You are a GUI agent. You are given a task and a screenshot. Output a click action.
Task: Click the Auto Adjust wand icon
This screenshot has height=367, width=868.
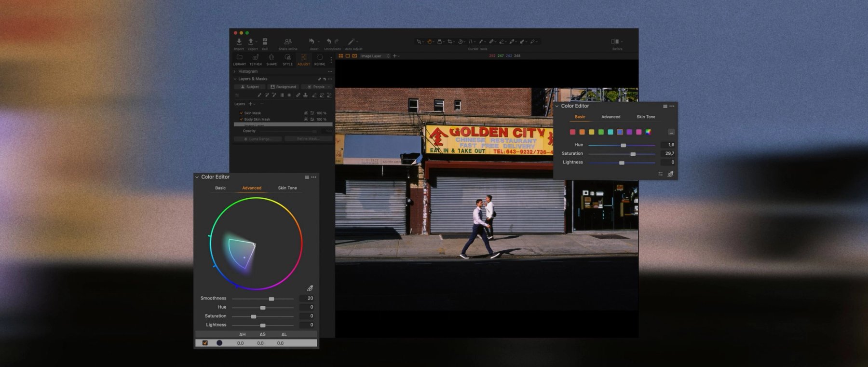351,41
